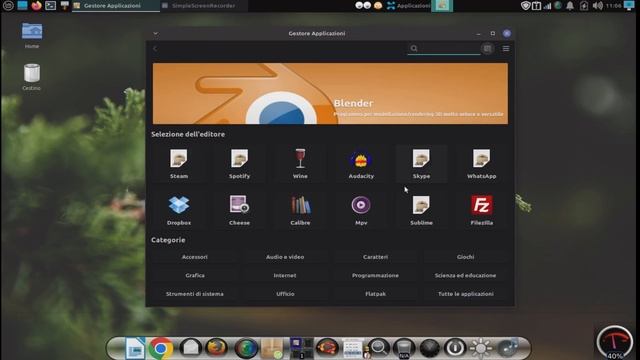Viewport: 640px width, 360px height.
Task: Open the music note dock icon
Action: point(508,348)
